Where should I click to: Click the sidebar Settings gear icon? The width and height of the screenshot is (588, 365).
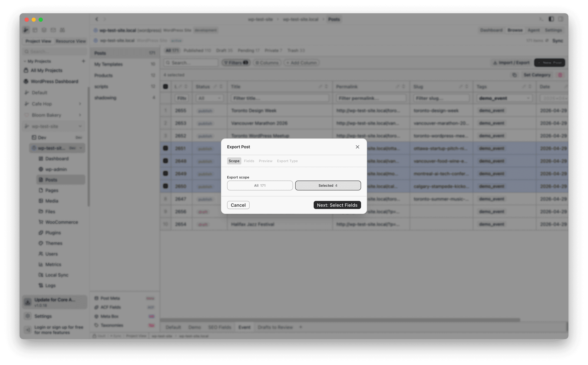coord(28,316)
